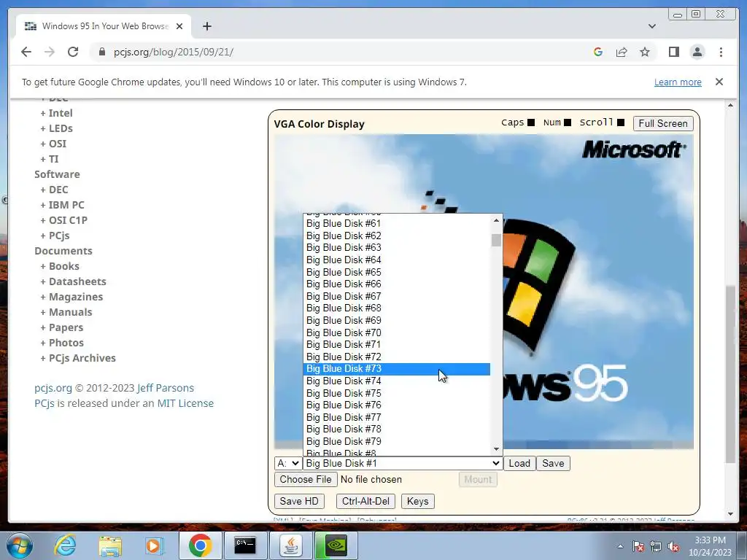Image resolution: width=747 pixels, height=560 pixels.
Task: Open the MIT License link
Action: 185,403
